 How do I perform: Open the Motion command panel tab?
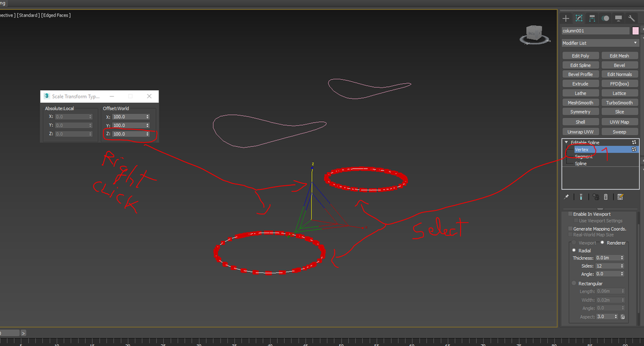(605, 18)
